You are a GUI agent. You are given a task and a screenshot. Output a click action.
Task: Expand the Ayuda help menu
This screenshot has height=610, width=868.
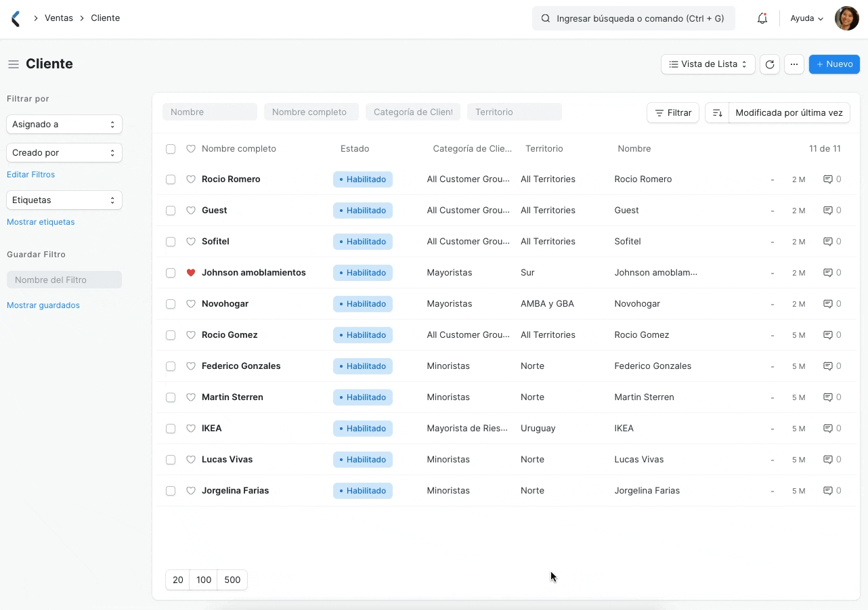(x=806, y=18)
